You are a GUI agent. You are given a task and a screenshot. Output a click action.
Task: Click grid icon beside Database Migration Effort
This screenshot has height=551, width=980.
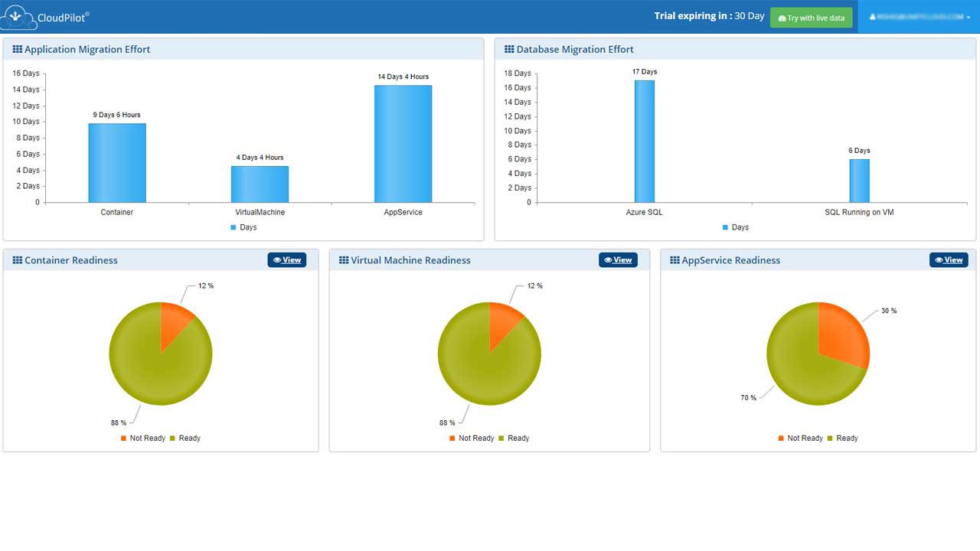[x=509, y=50]
